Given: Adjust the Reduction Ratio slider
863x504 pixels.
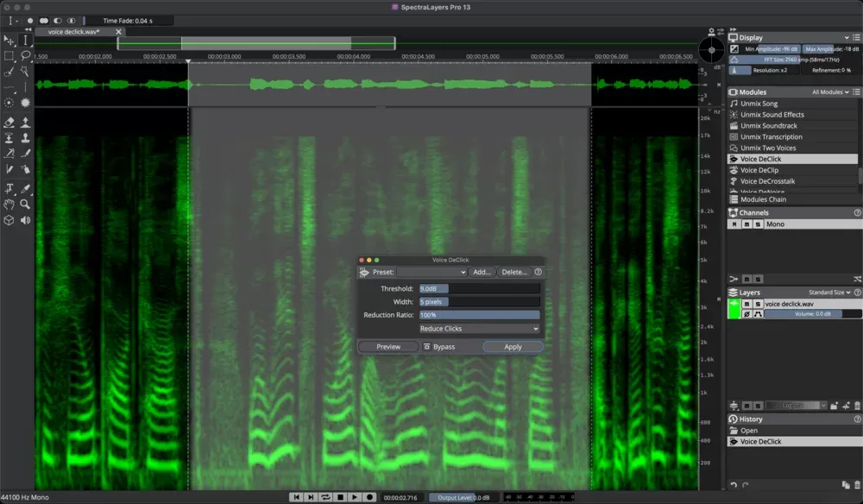Looking at the screenshot, I should (x=479, y=315).
